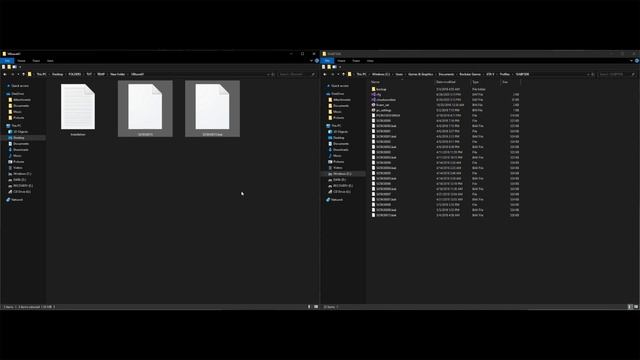Open address bar history dropdown in right window
The width and height of the screenshot is (640, 360).
coord(588,74)
